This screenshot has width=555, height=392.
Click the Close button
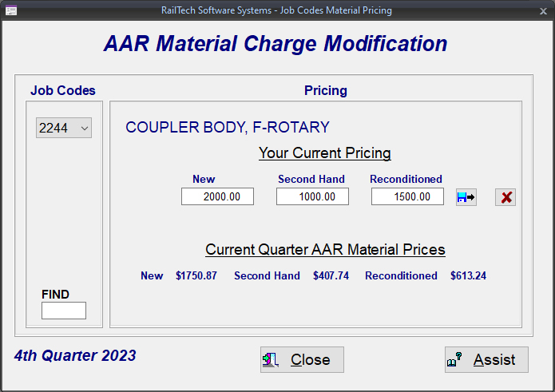point(302,359)
